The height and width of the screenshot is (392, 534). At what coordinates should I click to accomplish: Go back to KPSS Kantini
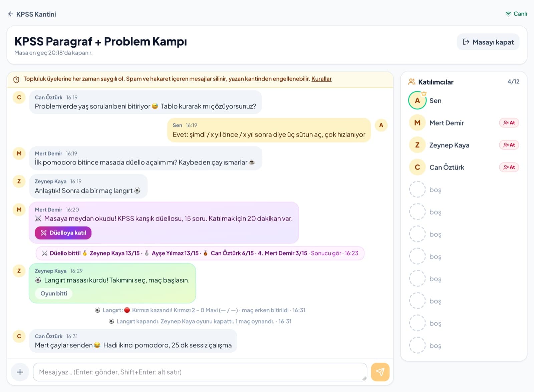(x=32, y=14)
